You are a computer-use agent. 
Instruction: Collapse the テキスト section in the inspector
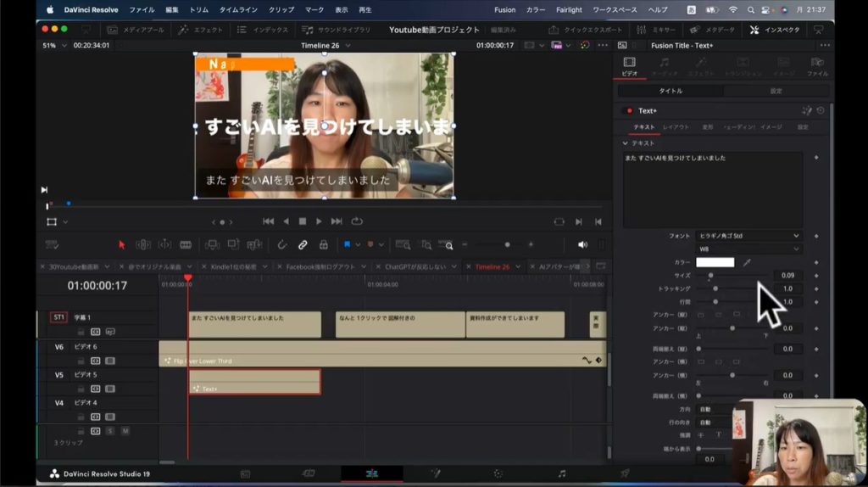click(625, 143)
